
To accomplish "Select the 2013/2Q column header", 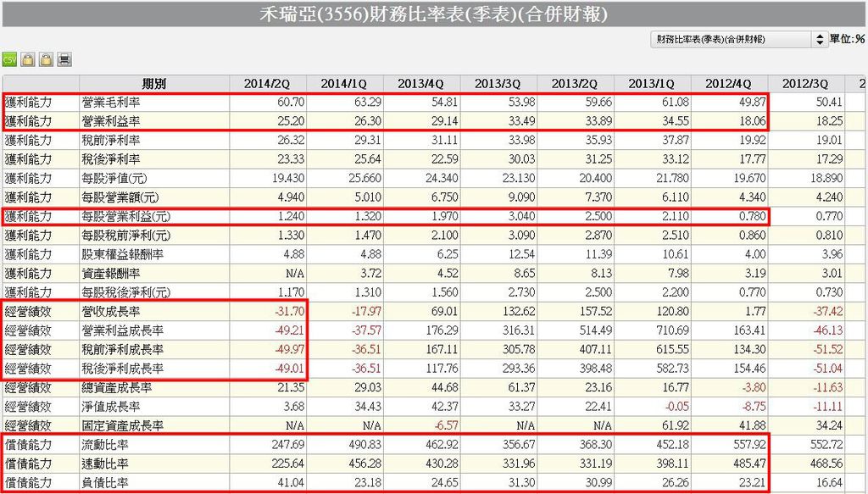I will click(x=575, y=84).
